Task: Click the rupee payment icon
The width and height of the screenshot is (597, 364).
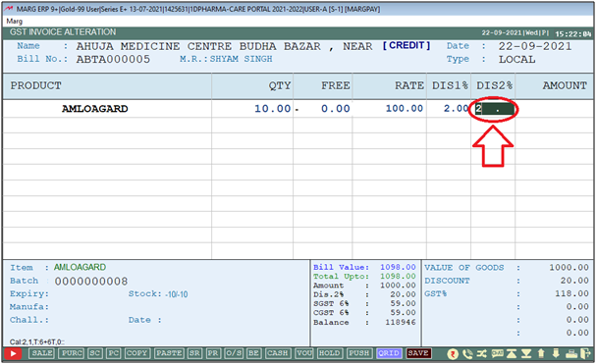Action: 453,354
